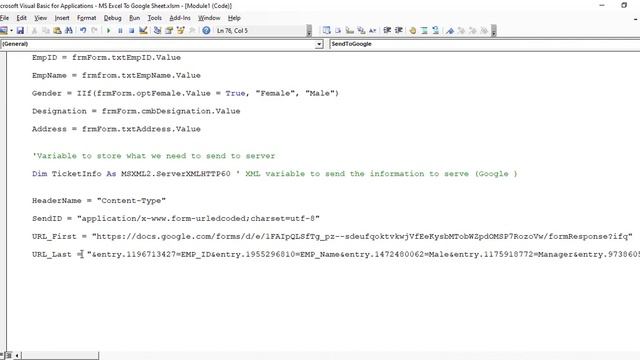
Task: Click the Redo arrow icon
Action: 94,31
